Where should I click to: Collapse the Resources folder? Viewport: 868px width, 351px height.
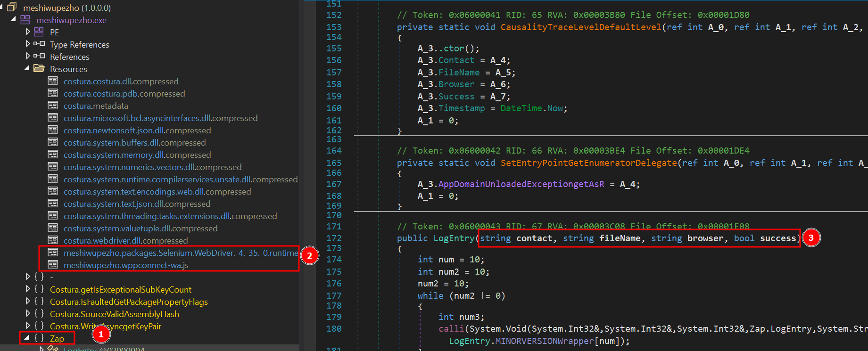[27, 69]
